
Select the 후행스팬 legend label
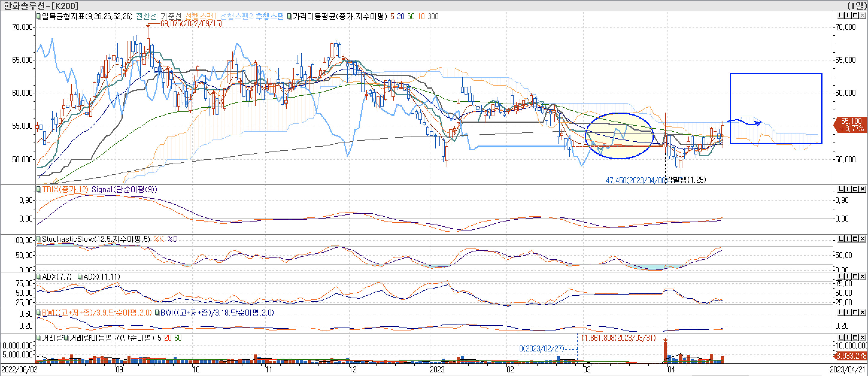(x=270, y=16)
